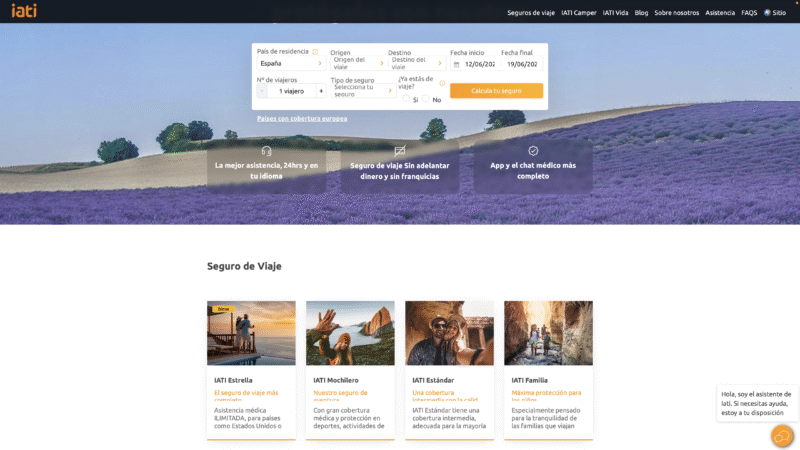800x450 pixels.
Task: Click the headset assistance icon
Action: coord(266,151)
